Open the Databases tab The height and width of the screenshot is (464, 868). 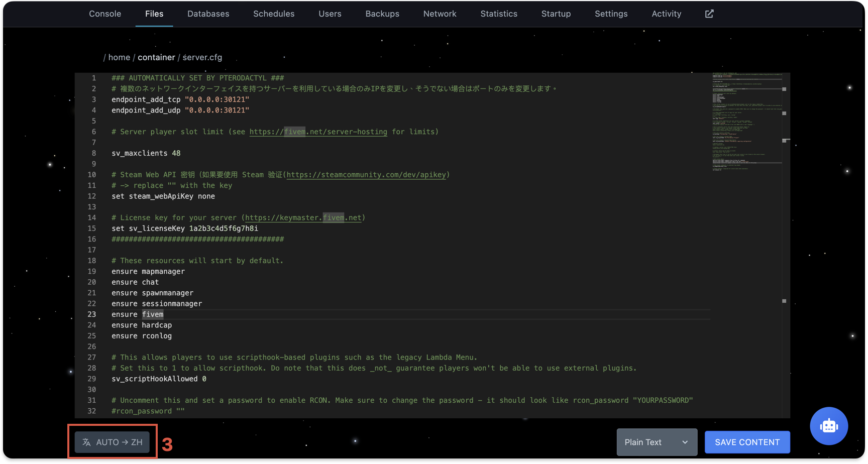pos(208,14)
